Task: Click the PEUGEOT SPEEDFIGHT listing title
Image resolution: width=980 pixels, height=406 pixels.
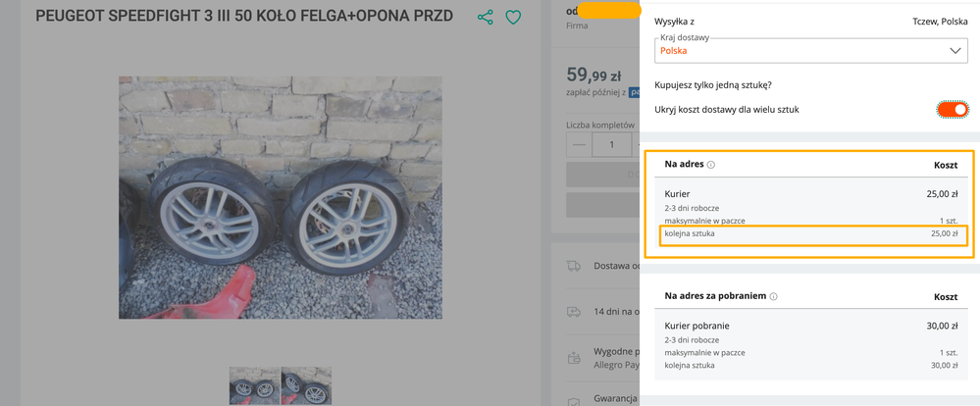Action: (x=244, y=17)
